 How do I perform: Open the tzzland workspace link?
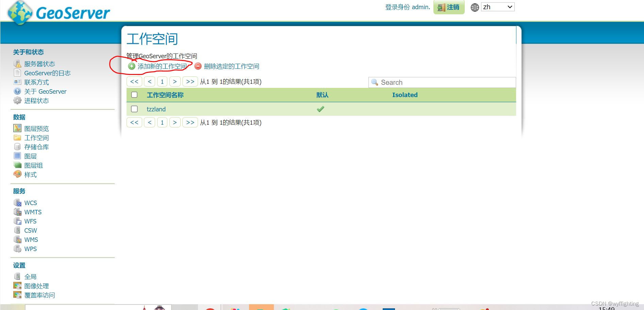coord(156,109)
